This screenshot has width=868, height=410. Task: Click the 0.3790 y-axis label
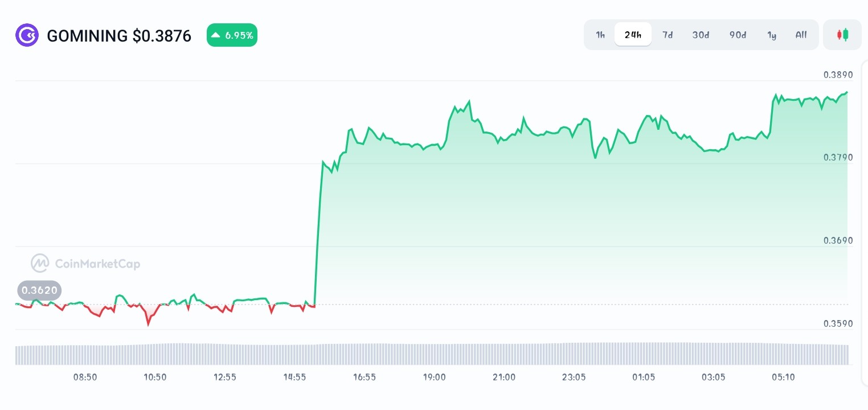tap(838, 157)
